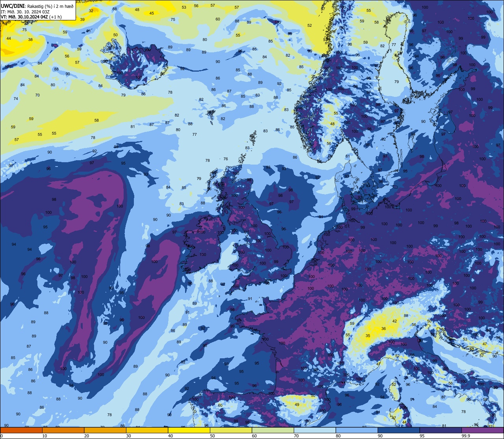
Task: Click the humidity value '38' at the left edge
Action: pyautogui.click(x=30, y=40)
